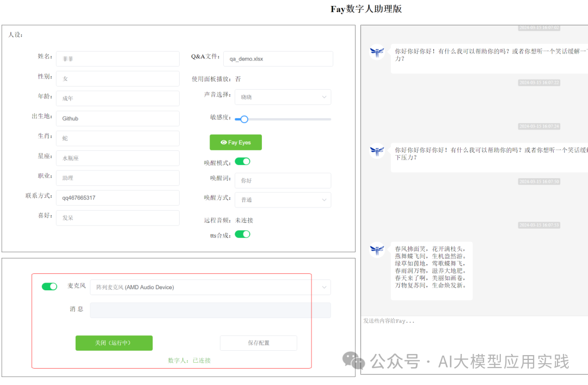Click the WeChat logo in the watermark
Image resolution: width=588 pixels, height=385 pixels.
[353, 360]
